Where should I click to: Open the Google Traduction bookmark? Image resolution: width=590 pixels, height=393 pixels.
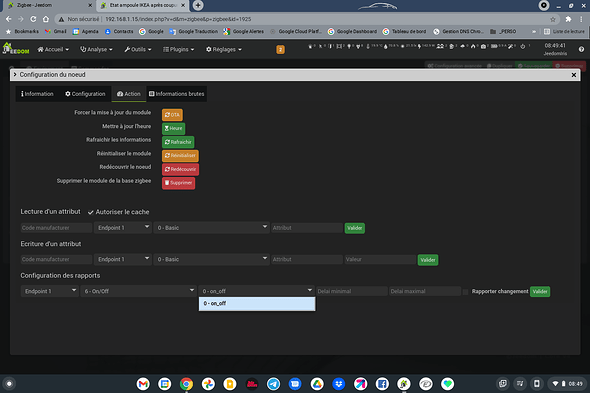194,31
